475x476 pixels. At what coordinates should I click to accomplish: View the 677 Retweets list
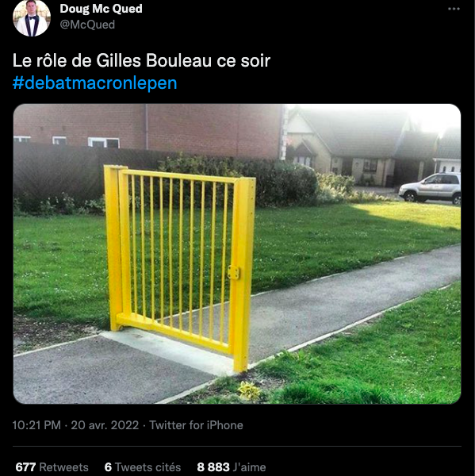pos(52,467)
